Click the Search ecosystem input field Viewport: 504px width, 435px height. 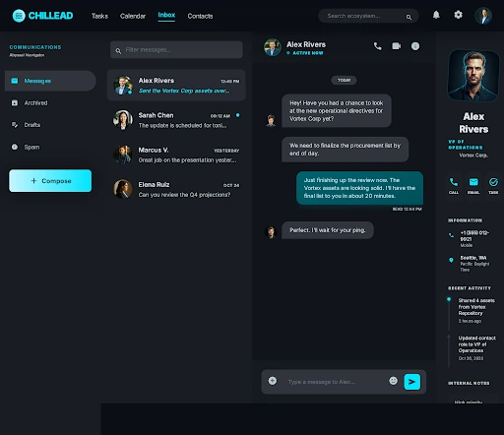(x=368, y=16)
